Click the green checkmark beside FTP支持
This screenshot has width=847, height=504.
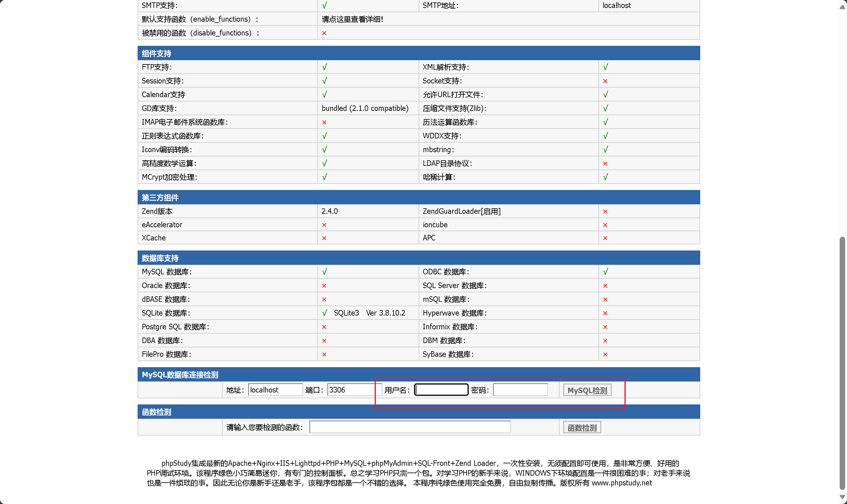(x=325, y=67)
